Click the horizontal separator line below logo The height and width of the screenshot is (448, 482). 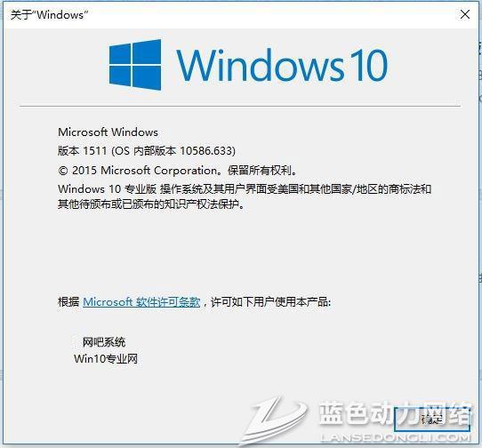pos(240,107)
